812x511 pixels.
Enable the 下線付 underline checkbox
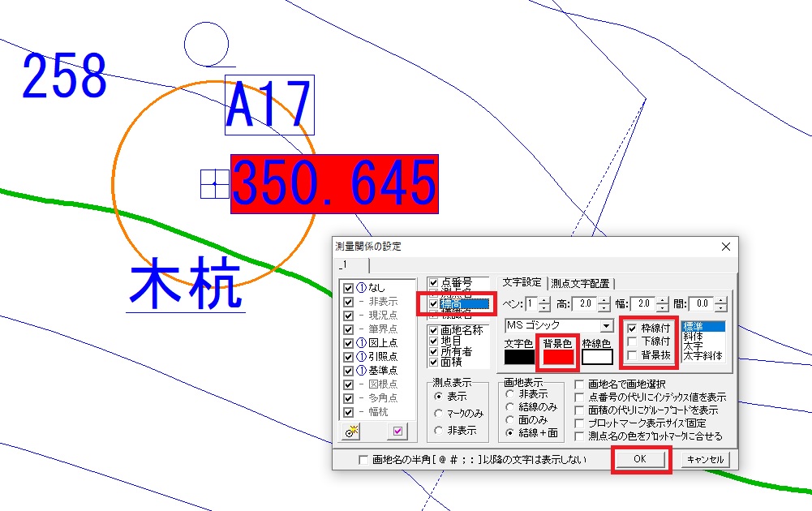(x=633, y=341)
